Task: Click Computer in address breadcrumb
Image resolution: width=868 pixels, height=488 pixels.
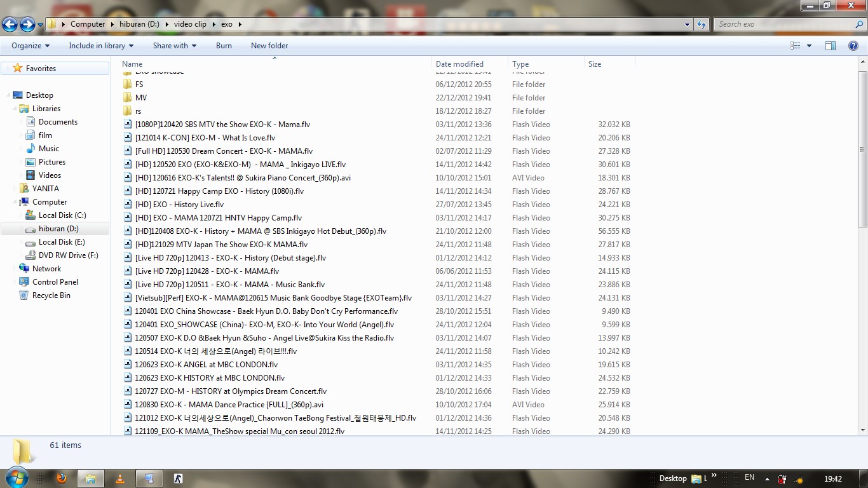Action: [88, 24]
